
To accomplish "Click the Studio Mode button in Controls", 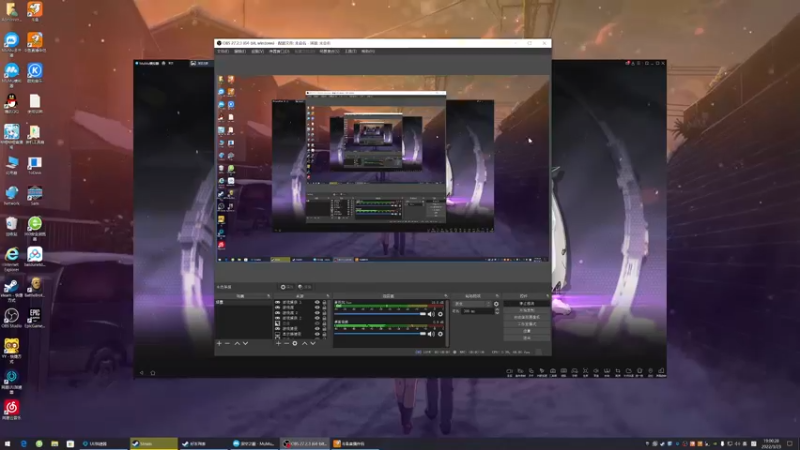I will pos(527,324).
